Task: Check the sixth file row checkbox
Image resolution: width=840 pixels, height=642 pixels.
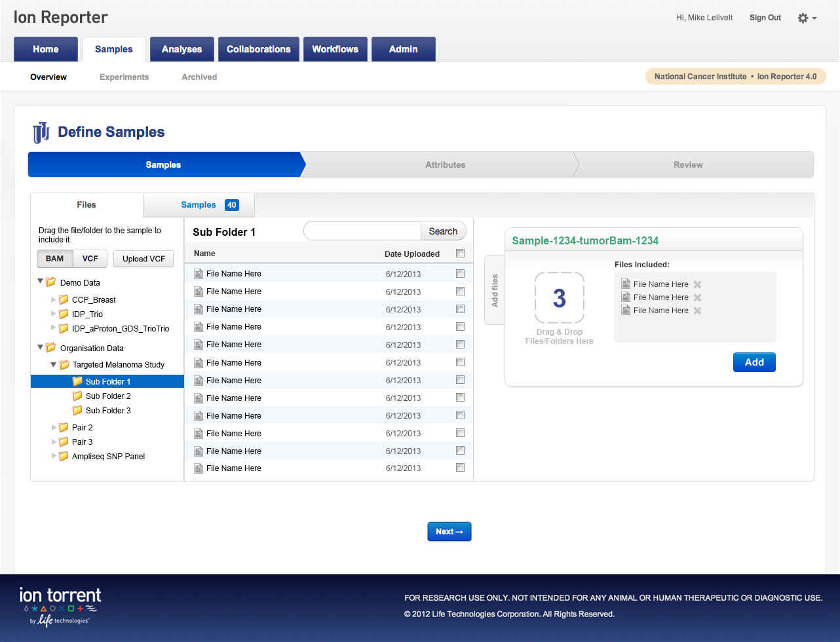Action: (x=460, y=362)
